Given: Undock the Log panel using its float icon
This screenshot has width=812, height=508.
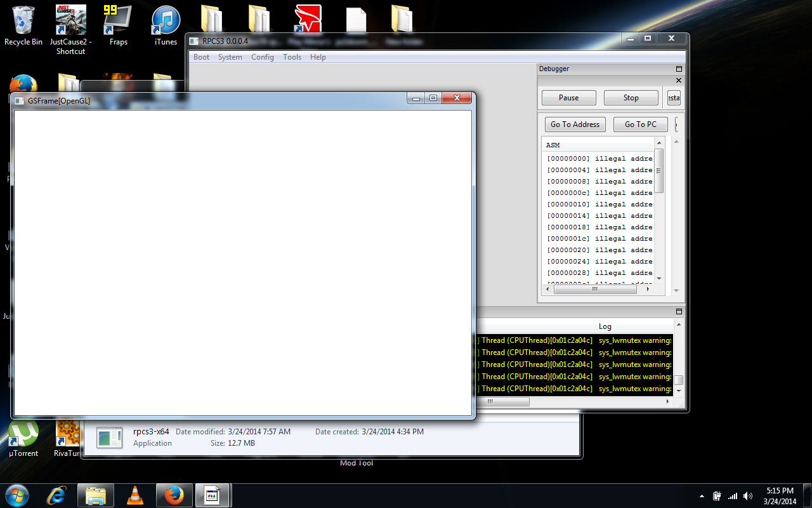Looking at the screenshot, I should tap(679, 312).
